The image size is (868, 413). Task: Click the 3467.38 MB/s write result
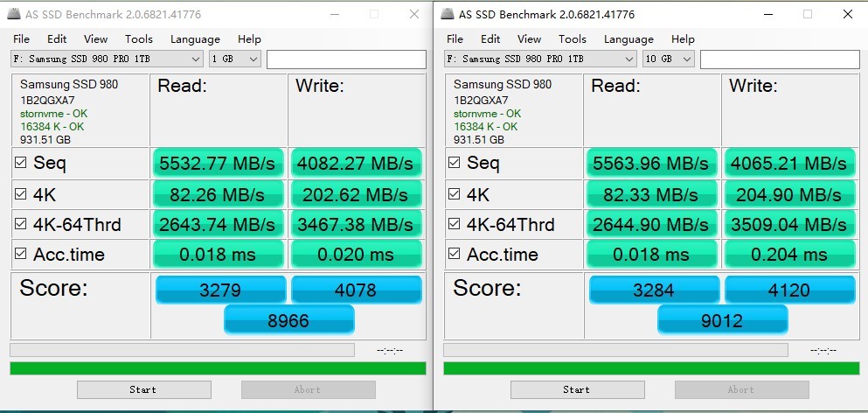tap(356, 224)
